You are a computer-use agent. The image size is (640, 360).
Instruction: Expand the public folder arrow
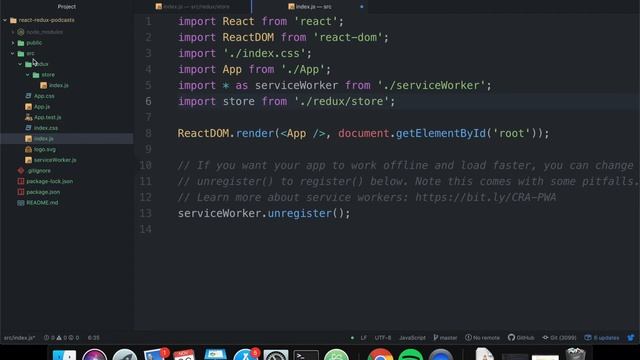tap(13, 42)
